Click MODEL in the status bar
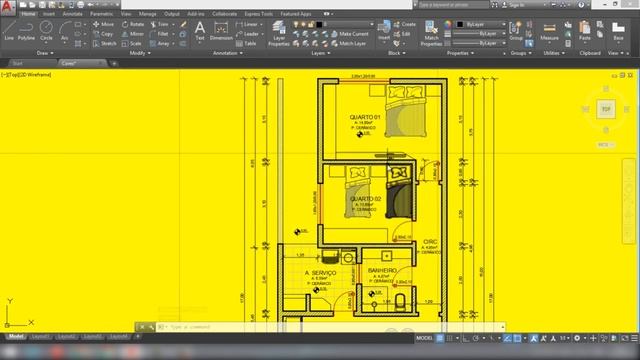Image resolution: width=640 pixels, height=360 pixels. click(x=424, y=338)
